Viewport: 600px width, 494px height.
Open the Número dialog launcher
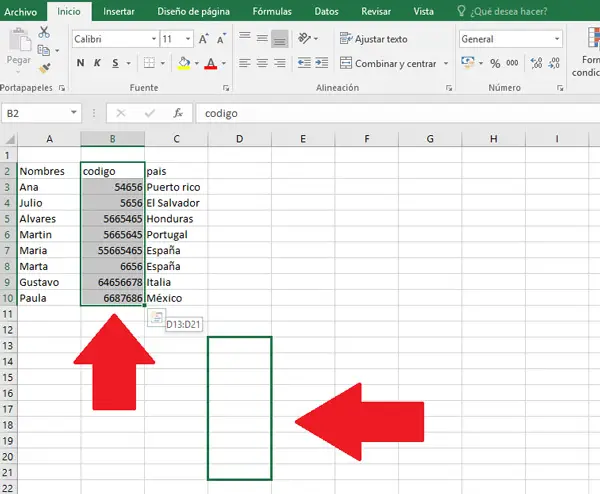click(x=560, y=88)
